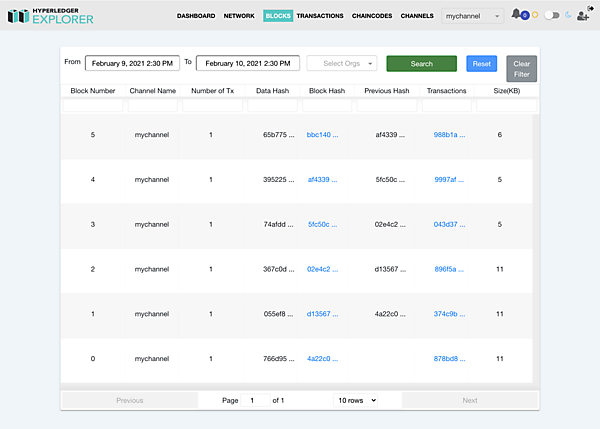
Task: Open the Chaincodes tab
Action: [x=372, y=16]
